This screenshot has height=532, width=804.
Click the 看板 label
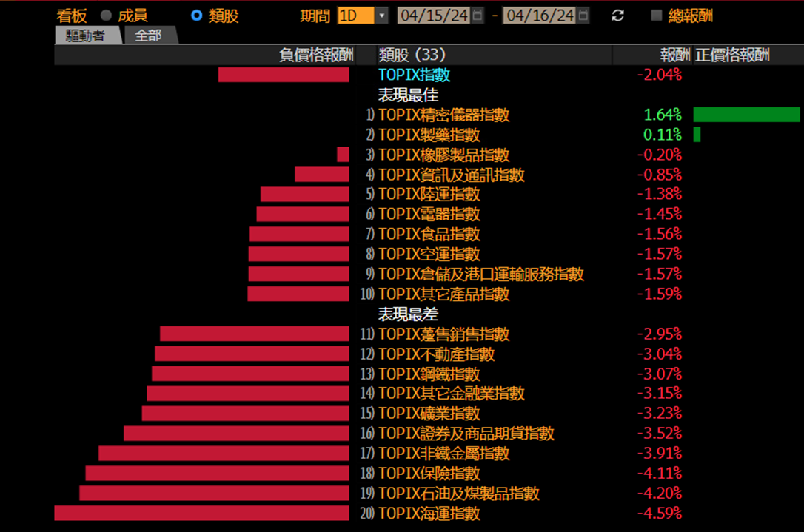pyautogui.click(x=72, y=16)
